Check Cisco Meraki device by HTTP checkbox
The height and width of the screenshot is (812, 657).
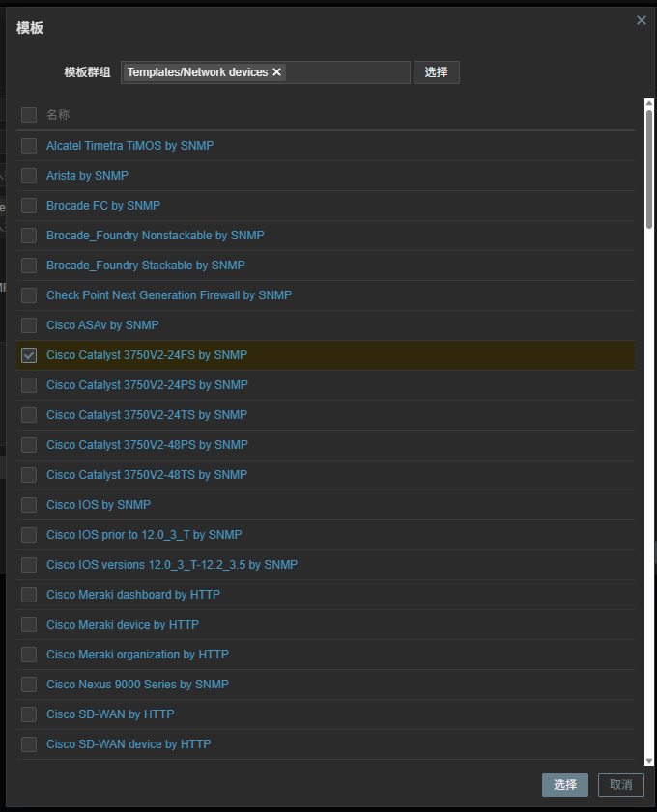pyautogui.click(x=29, y=625)
